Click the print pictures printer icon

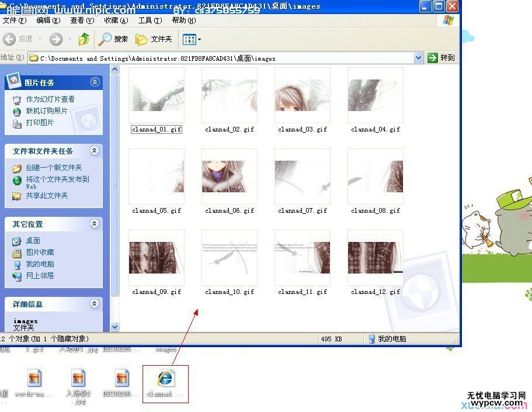pyautogui.click(x=16, y=123)
